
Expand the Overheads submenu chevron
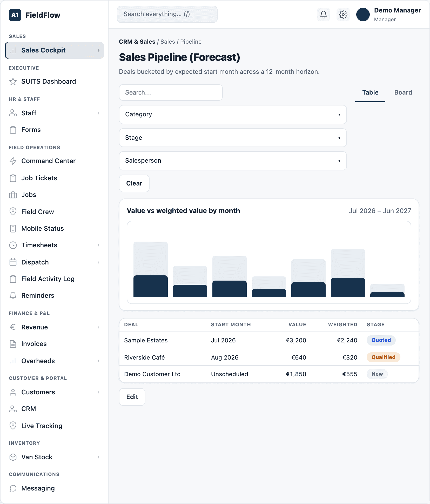(98, 361)
